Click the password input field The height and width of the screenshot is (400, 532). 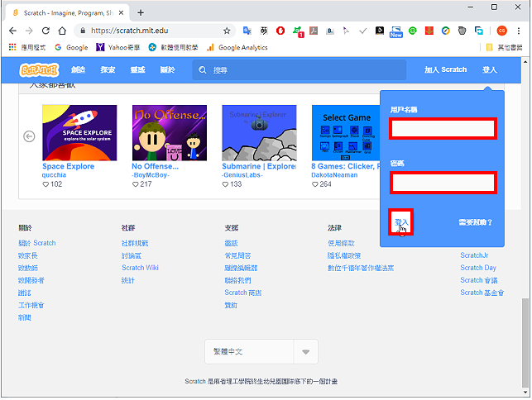point(443,183)
